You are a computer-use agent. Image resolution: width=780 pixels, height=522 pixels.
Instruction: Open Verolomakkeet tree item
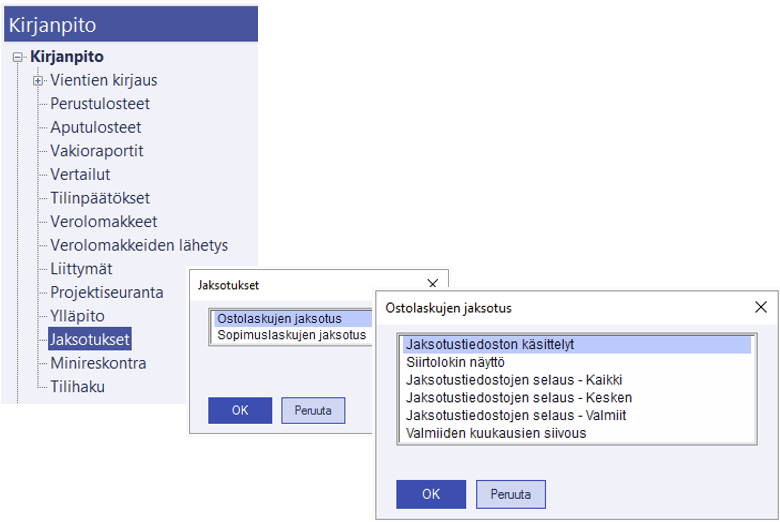[x=103, y=222]
